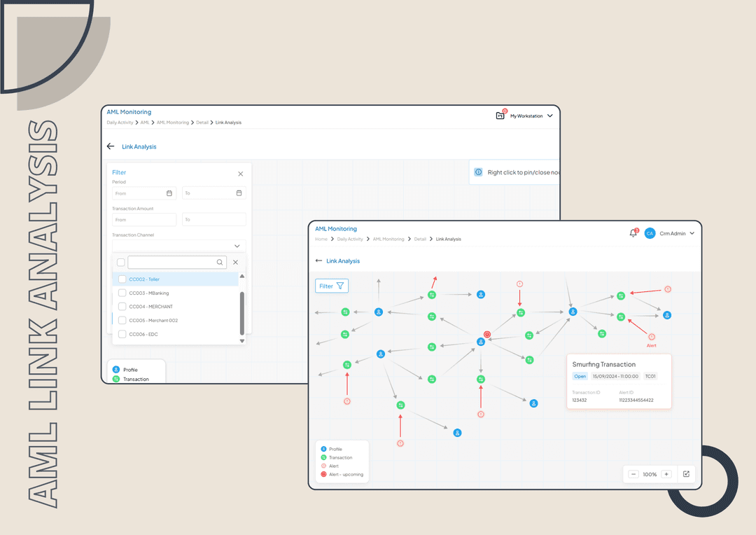This screenshot has width=756, height=535.
Task: Toggle the select-all checkbox beside search box
Action: pos(120,263)
